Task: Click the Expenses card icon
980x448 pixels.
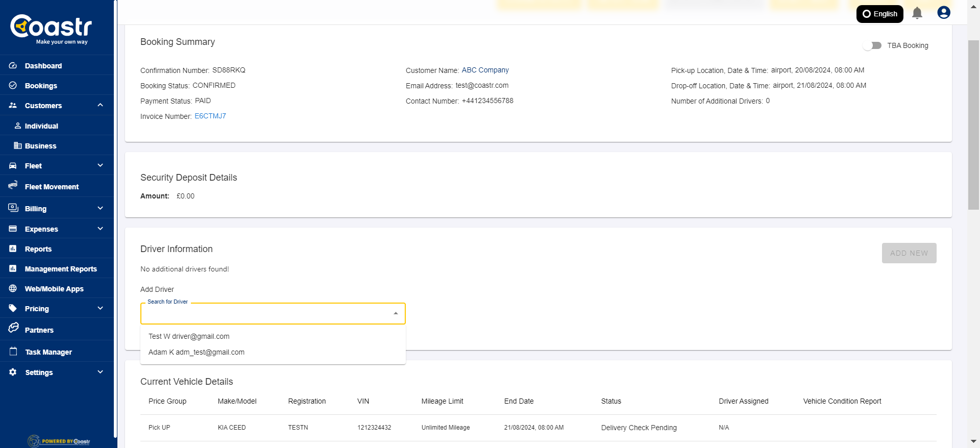Action: (x=13, y=229)
